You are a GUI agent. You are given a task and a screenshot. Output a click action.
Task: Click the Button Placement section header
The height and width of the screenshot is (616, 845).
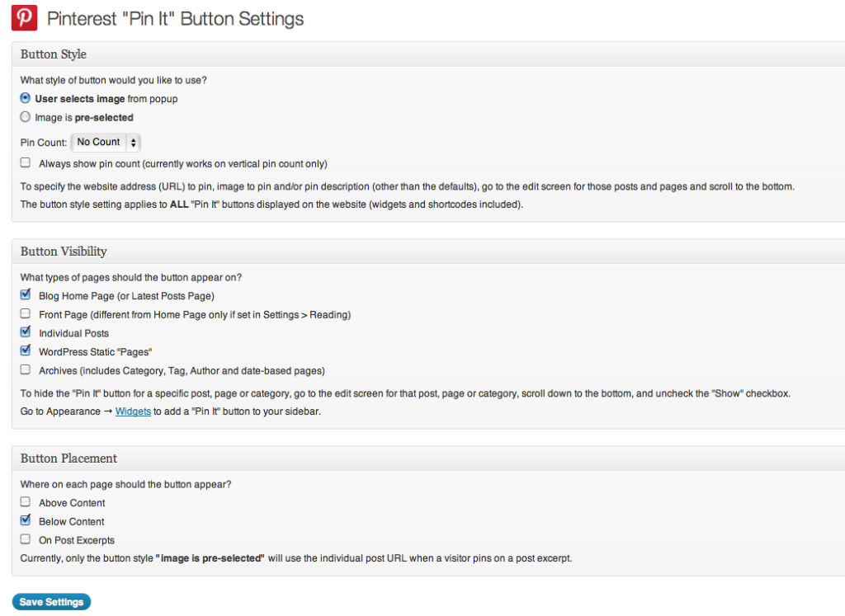tap(68, 458)
